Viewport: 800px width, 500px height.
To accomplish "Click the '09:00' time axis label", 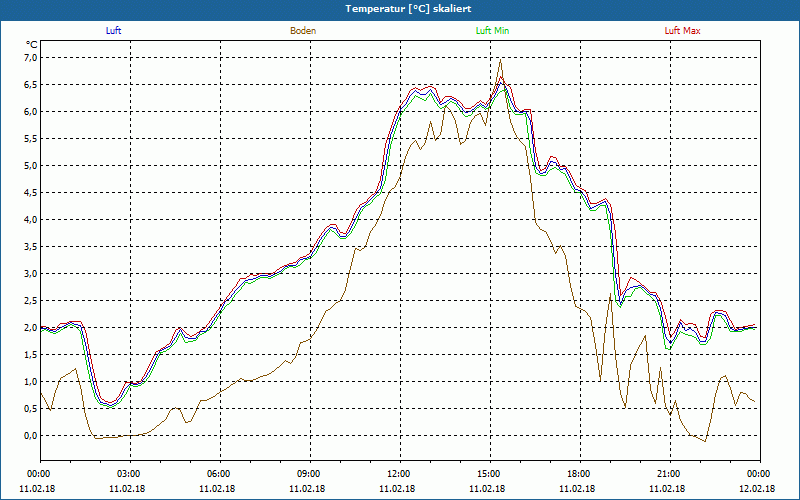I will (x=310, y=474).
